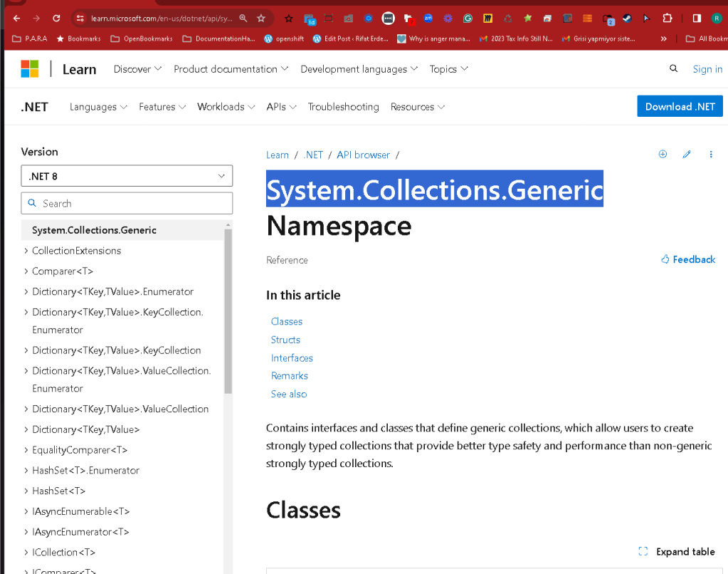Viewport: 728px width, 574px height.
Task: Click the Microsoft logo
Action: 30,69
